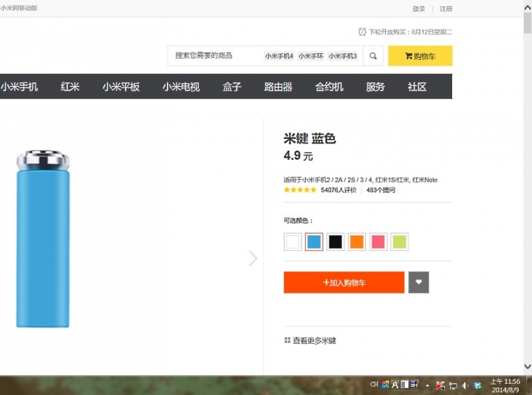Open the 小米电视 navigation menu
532x395 pixels.
pyautogui.click(x=181, y=87)
